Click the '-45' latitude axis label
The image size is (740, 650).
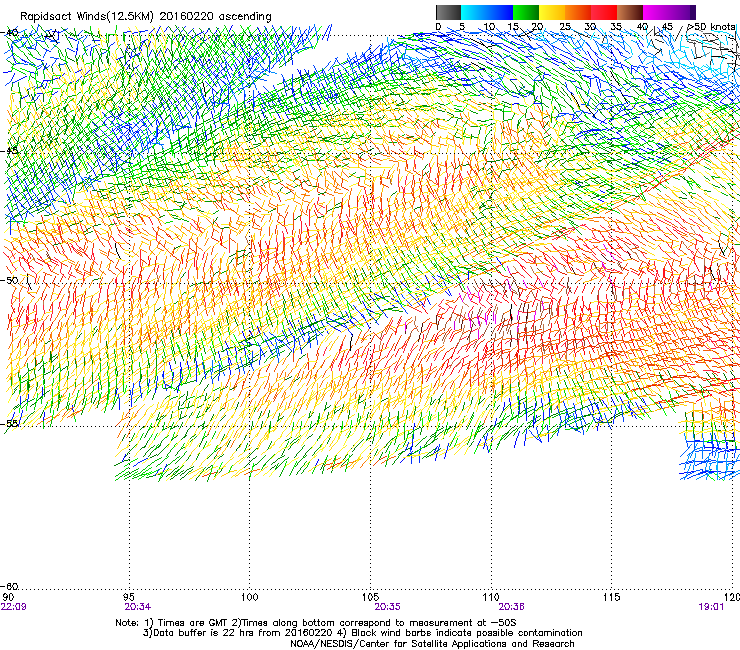point(10,151)
